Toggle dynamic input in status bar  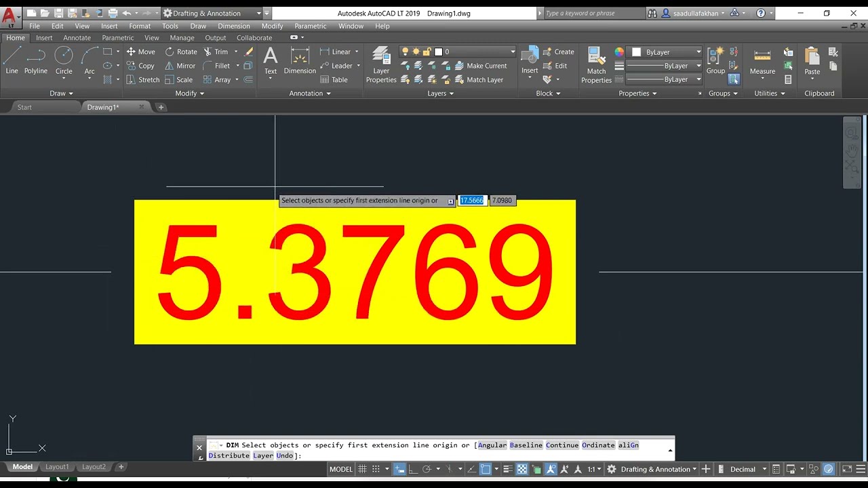click(x=400, y=469)
